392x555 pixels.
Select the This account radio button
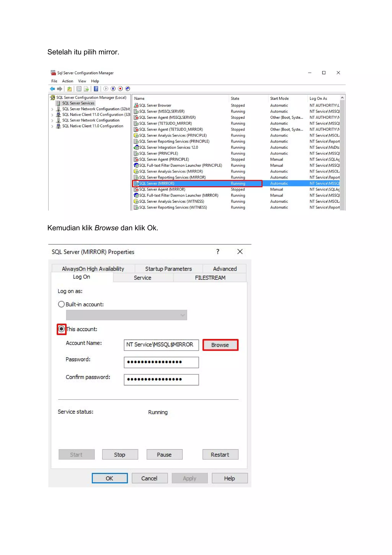point(62,329)
